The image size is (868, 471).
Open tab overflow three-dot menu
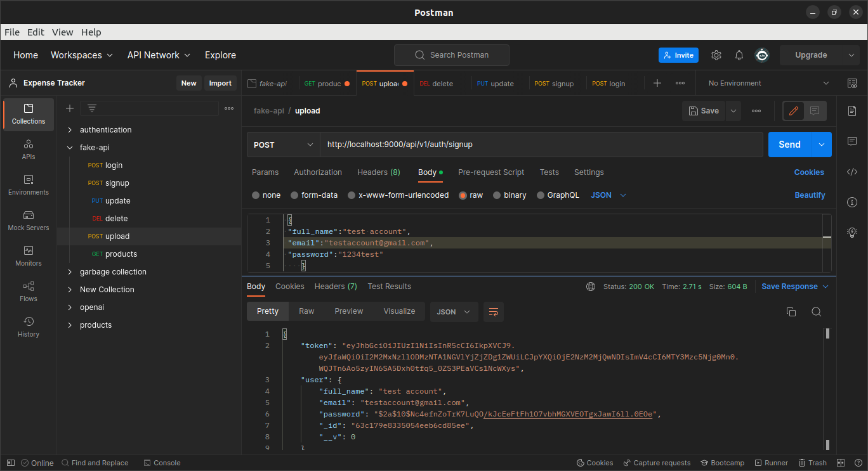tap(680, 83)
